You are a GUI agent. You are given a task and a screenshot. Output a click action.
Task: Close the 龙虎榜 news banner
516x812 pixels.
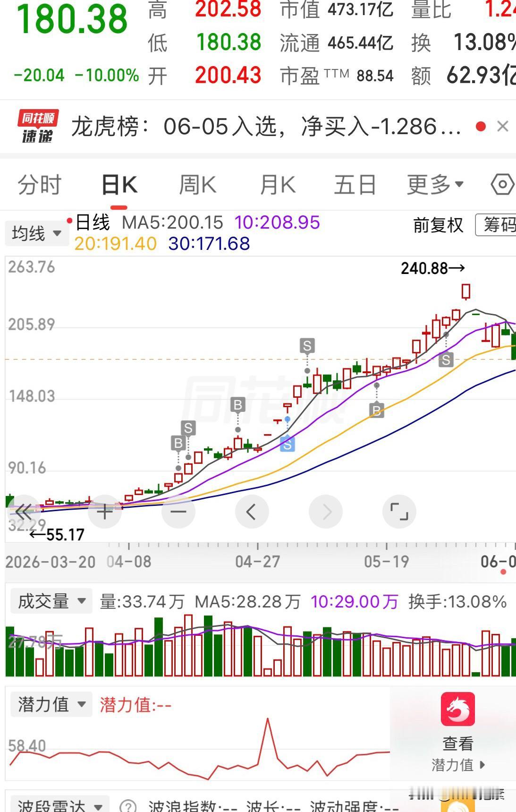pyautogui.click(x=503, y=126)
